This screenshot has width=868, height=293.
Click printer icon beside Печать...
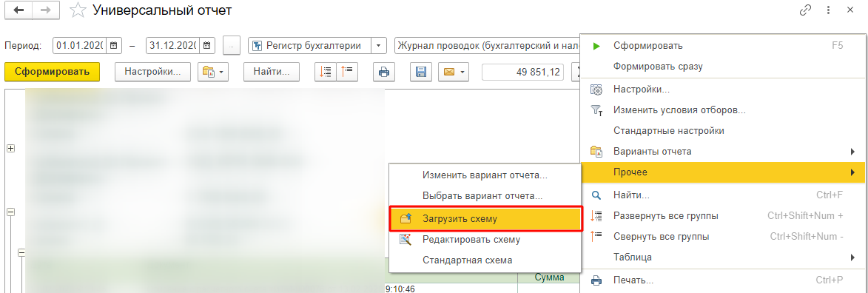tap(596, 280)
